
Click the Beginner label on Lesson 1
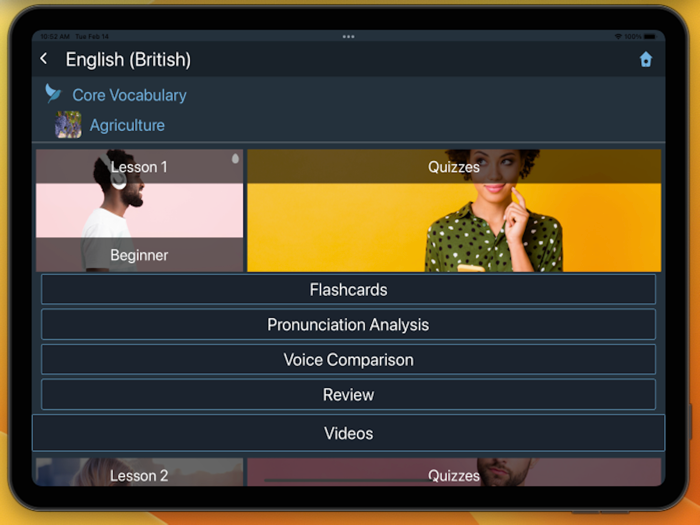139,255
